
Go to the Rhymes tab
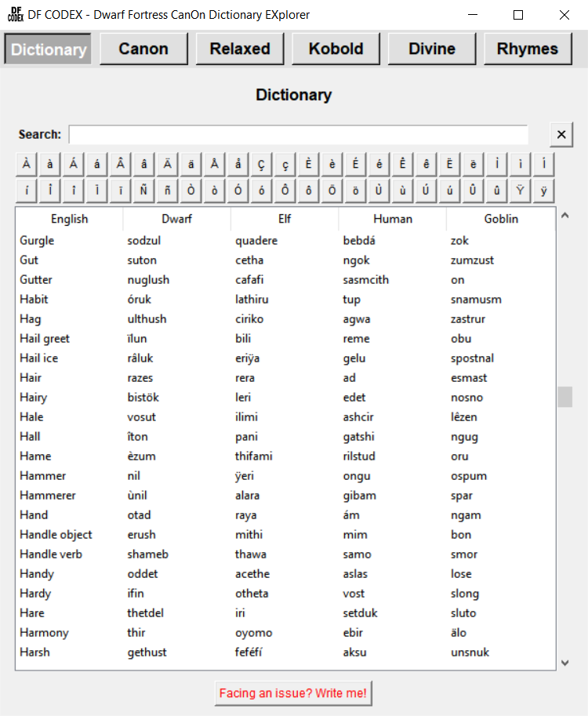coord(528,49)
